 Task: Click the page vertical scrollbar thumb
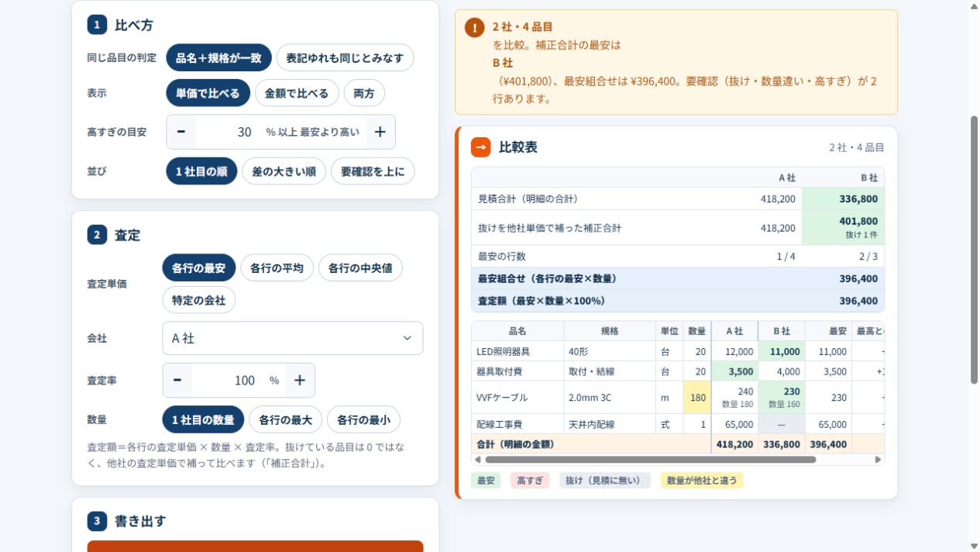click(x=974, y=250)
